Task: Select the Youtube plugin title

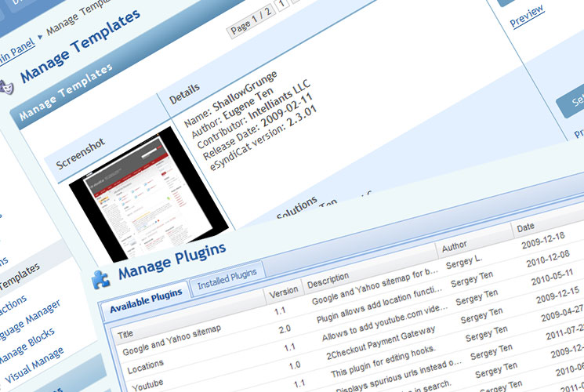Action: (147, 385)
